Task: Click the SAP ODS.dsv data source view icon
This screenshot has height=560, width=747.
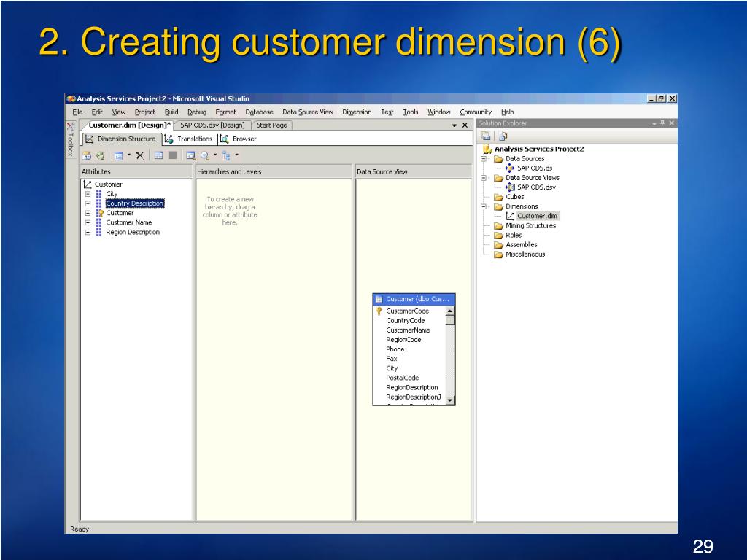Action: [510, 187]
